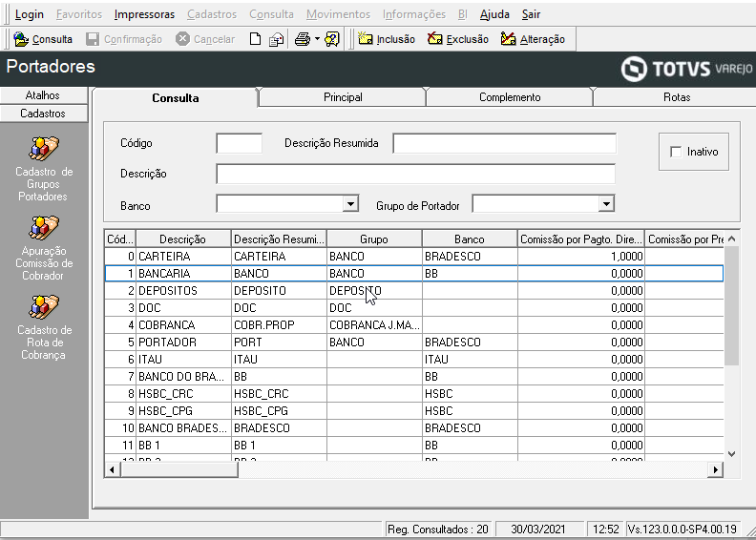Click the 1,0000 commission value
This screenshot has width=756, height=540.
[x=627, y=257]
